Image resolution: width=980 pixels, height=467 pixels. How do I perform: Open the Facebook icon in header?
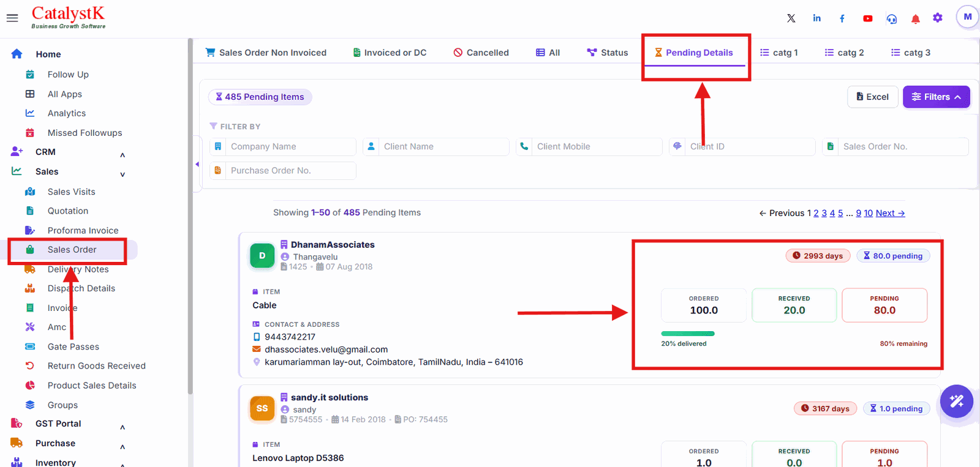coord(842,18)
